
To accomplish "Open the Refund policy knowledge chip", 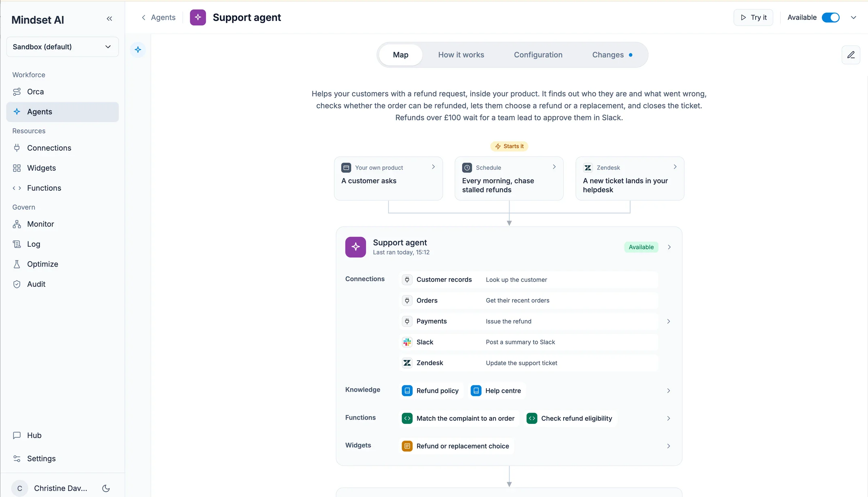I will point(431,391).
